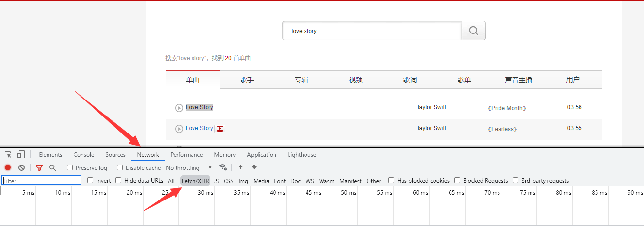The height and width of the screenshot is (233, 644).
Task: Filter requests by Font type
Action: (x=280, y=181)
